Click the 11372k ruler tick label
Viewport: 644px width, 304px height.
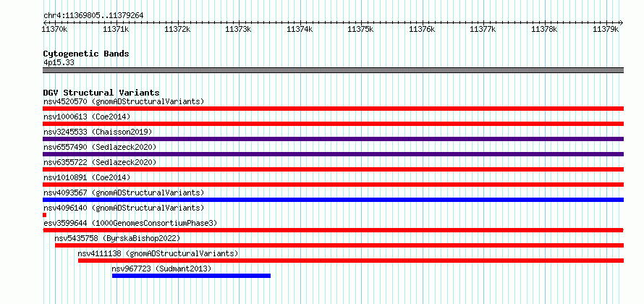coord(177,29)
